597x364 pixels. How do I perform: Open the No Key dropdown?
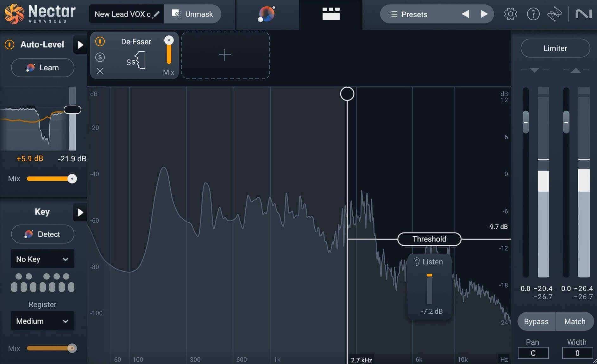coord(43,259)
